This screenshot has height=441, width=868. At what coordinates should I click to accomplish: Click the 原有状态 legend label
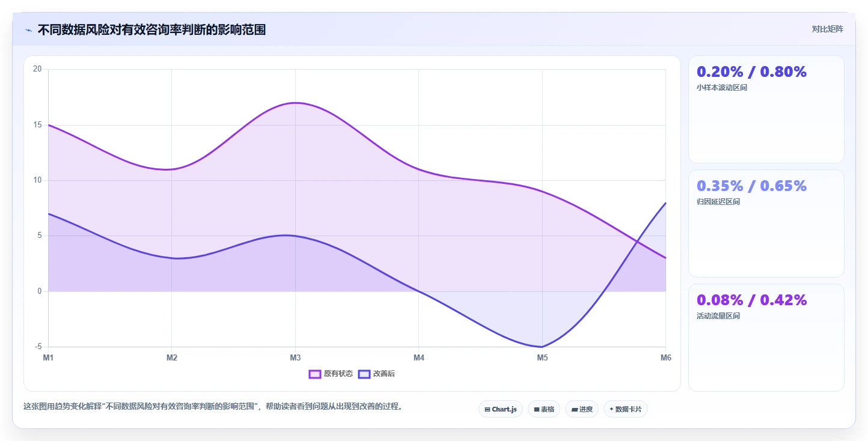pos(338,374)
